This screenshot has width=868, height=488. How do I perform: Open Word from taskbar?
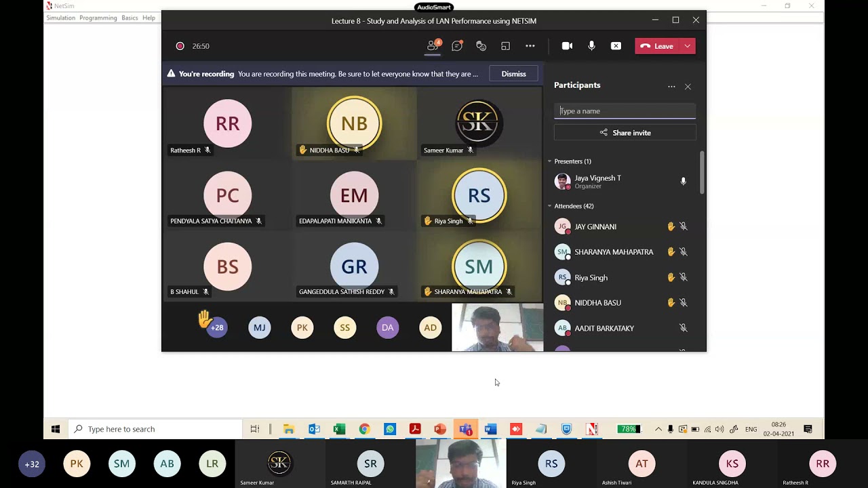pyautogui.click(x=491, y=429)
